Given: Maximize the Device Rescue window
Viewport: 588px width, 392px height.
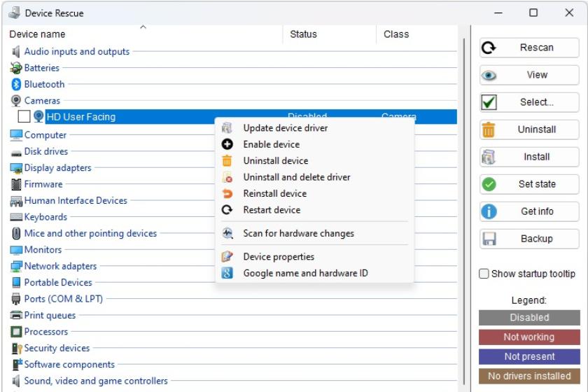Looking at the screenshot, I should [533, 13].
